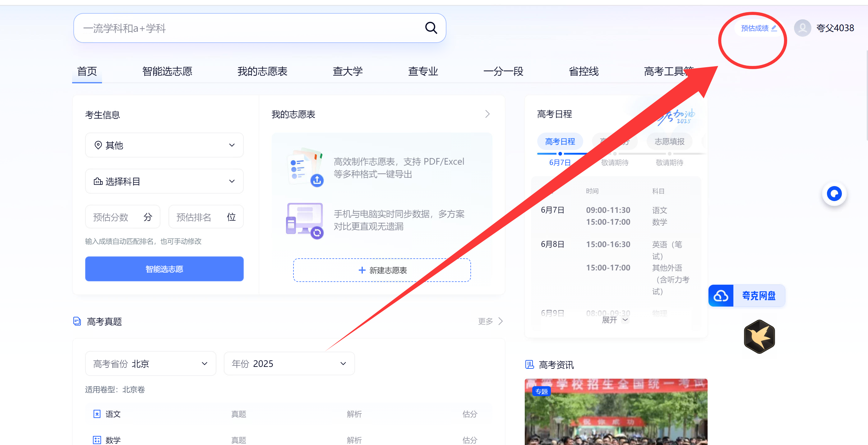Image resolution: width=868 pixels, height=445 pixels.
Task: Select the 志愿填报 schedule pill tab
Action: (x=669, y=141)
